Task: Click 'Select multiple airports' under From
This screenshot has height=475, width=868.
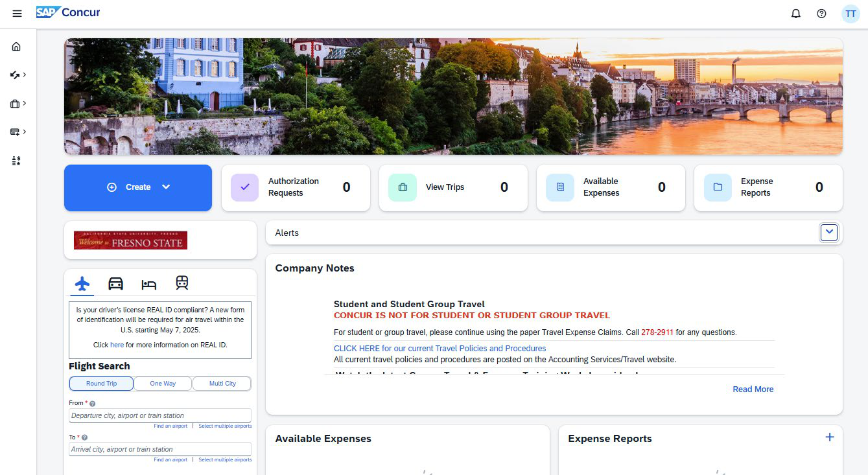Action: pyautogui.click(x=225, y=426)
